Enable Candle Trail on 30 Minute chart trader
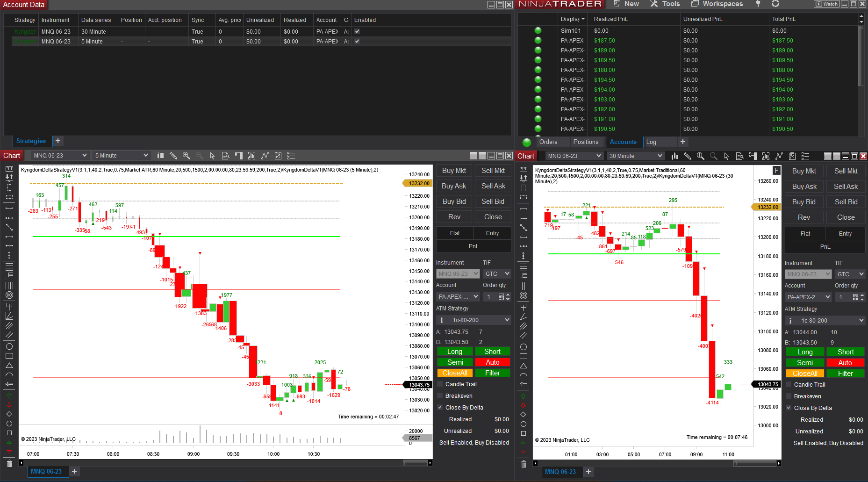This screenshot has height=482, width=868. [789, 385]
